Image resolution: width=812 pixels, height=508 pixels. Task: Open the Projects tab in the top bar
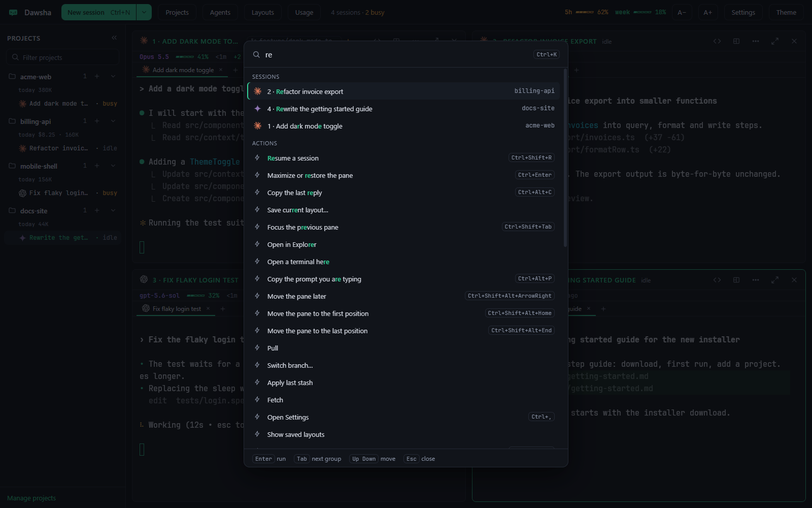177,12
